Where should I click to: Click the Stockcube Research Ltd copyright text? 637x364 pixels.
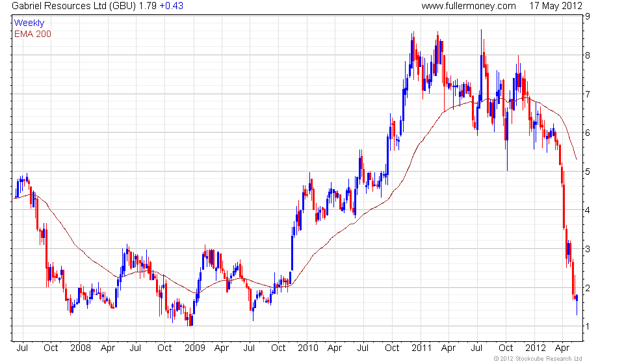[x=538, y=359]
